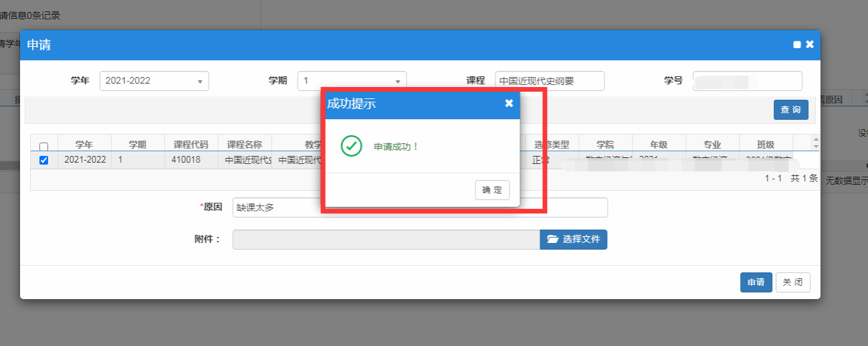Viewport: 868px width, 346px height.
Task: Focus the 学号 text field
Action: point(747,81)
